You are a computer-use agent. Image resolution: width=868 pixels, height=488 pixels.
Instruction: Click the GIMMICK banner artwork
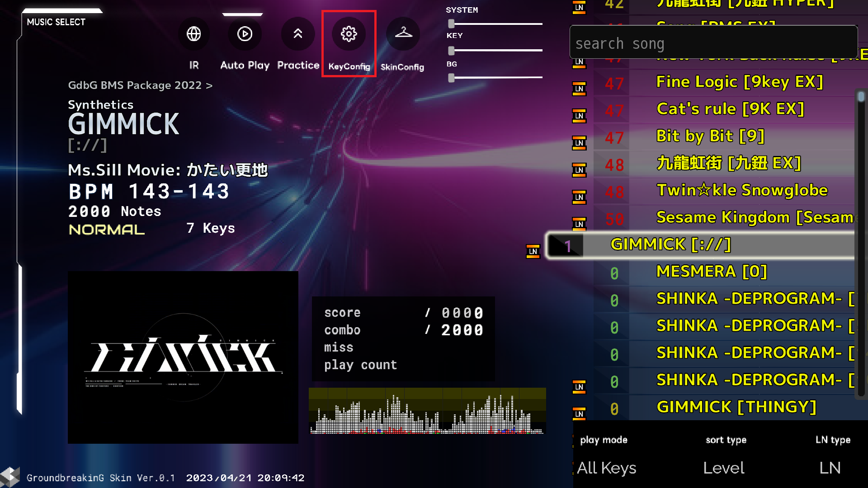click(x=183, y=357)
